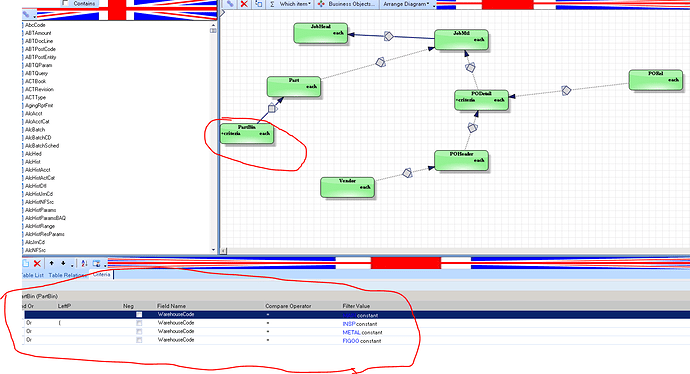Image resolution: width=690 pixels, height=374 pixels.
Task: Click the move row up arrow icon
Action: point(51,263)
